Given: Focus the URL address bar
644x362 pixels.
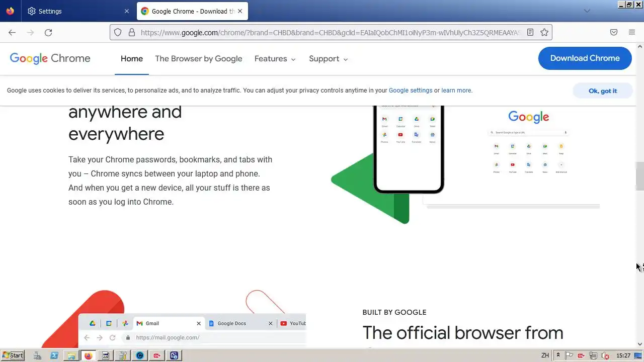Looking at the screenshot, I should click(330, 32).
